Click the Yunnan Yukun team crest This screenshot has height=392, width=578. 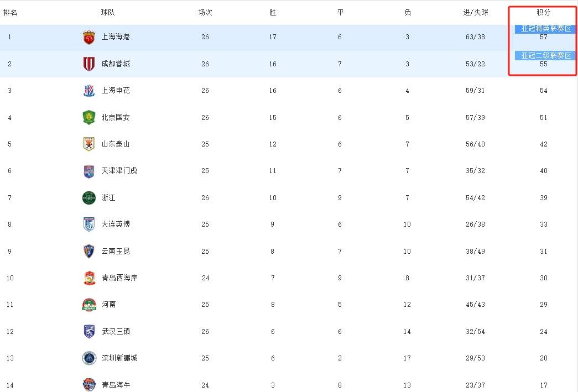[x=88, y=251]
